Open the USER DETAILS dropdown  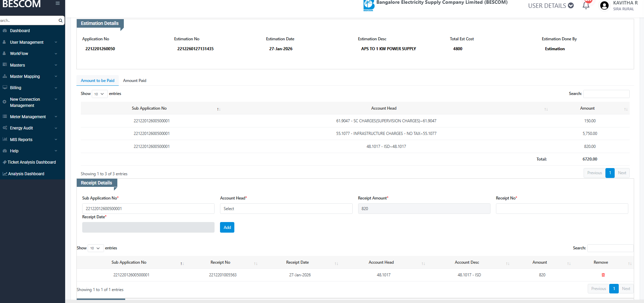coord(551,6)
